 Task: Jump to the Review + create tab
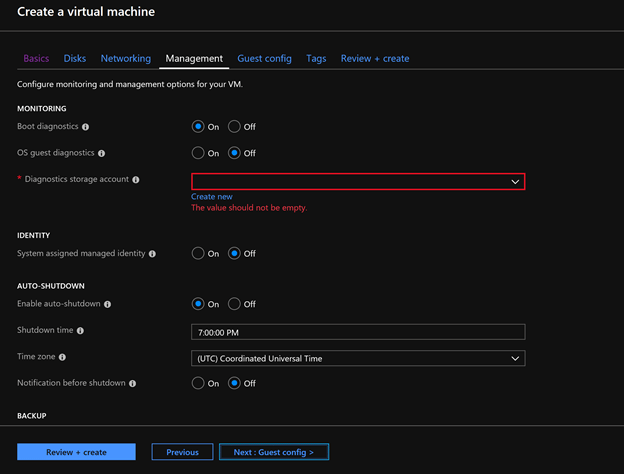point(375,59)
